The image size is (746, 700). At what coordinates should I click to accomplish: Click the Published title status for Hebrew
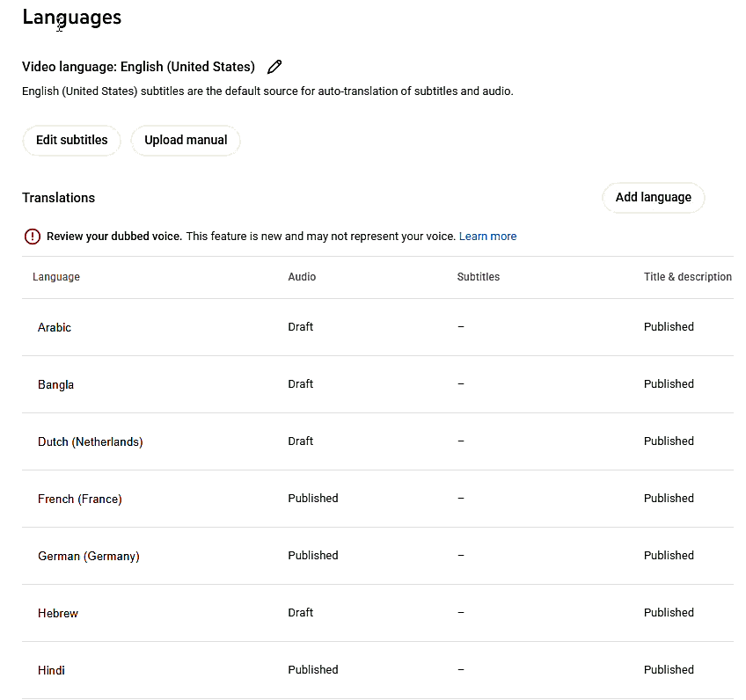point(669,612)
